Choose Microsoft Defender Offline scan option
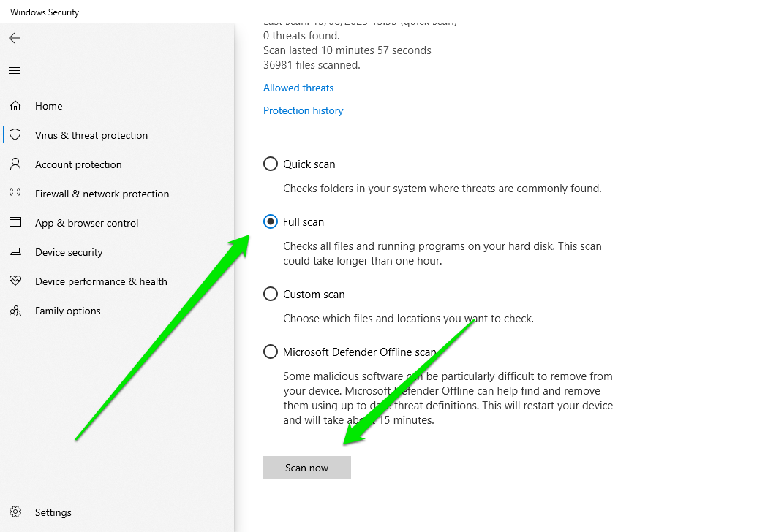Viewport: 765px width, 532px height. click(x=271, y=352)
